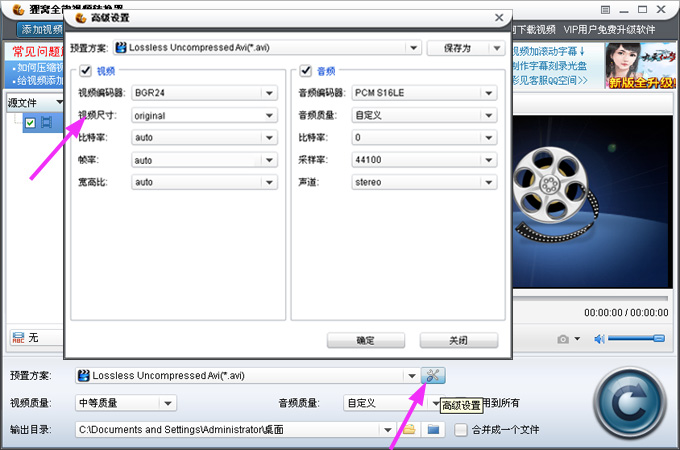Expand the 保存为 arrow dropdown
Viewport: 680px width, 450px height.
tap(497, 48)
